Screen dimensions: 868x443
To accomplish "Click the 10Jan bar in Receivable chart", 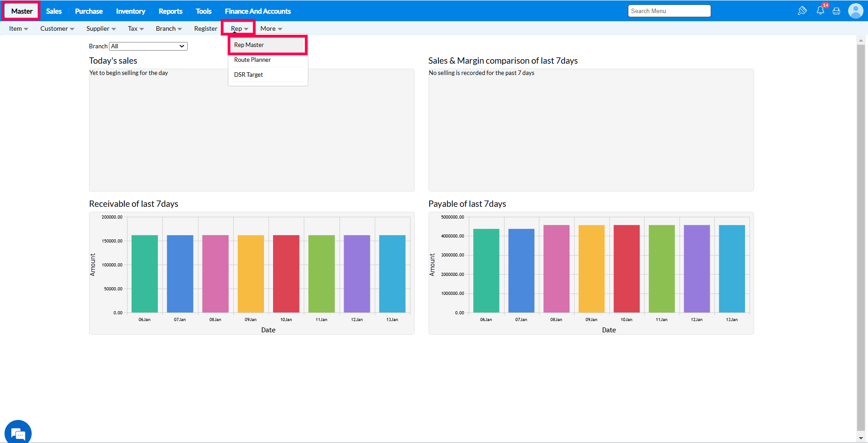I will [x=286, y=274].
